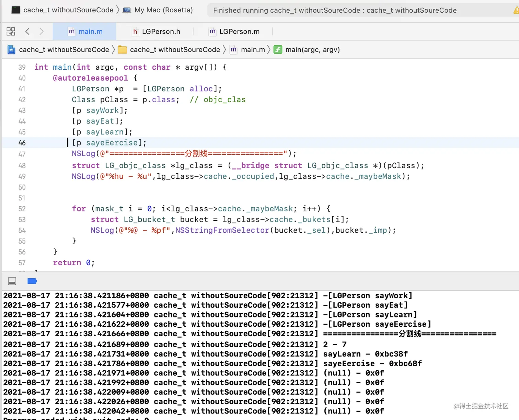Image resolution: width=519 pixels, height=420 pixels.
Task: Click '[p sayWork];' on line 43
Action: click(x=100, y=110)
